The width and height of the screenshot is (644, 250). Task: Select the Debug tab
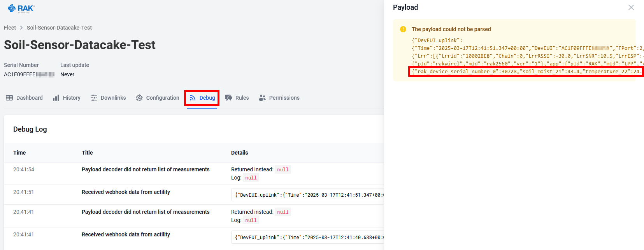(x=202, y=98)
